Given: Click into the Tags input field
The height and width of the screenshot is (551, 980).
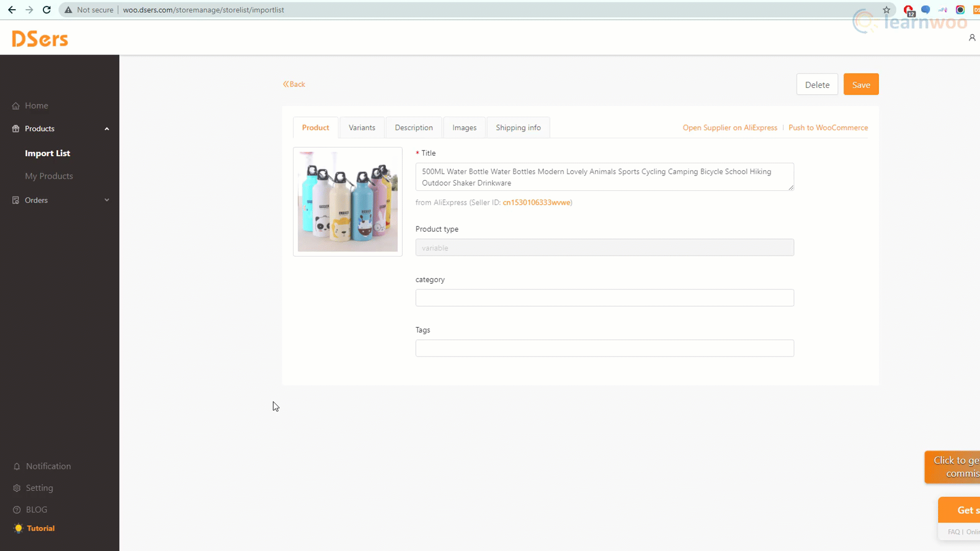Looking at the screenshot, I should pyautogui.click(x=604, y=348).
